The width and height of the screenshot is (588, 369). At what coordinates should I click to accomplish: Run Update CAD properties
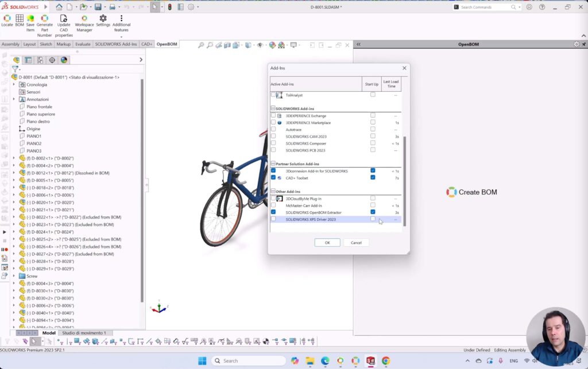[x=64, y=26]
